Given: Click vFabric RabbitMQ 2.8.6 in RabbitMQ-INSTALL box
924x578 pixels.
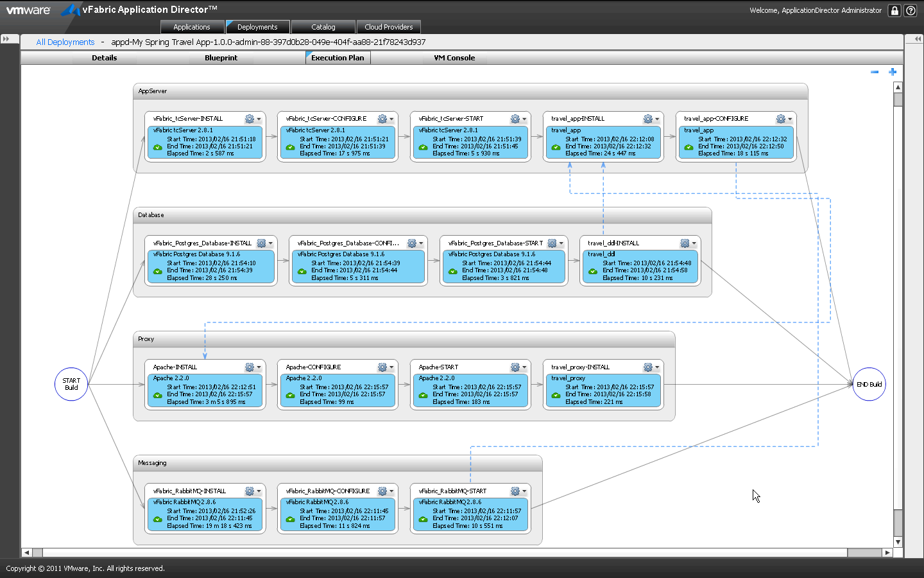Looking at the screenshot, I should pyautogui.click(x=184, y=502).
